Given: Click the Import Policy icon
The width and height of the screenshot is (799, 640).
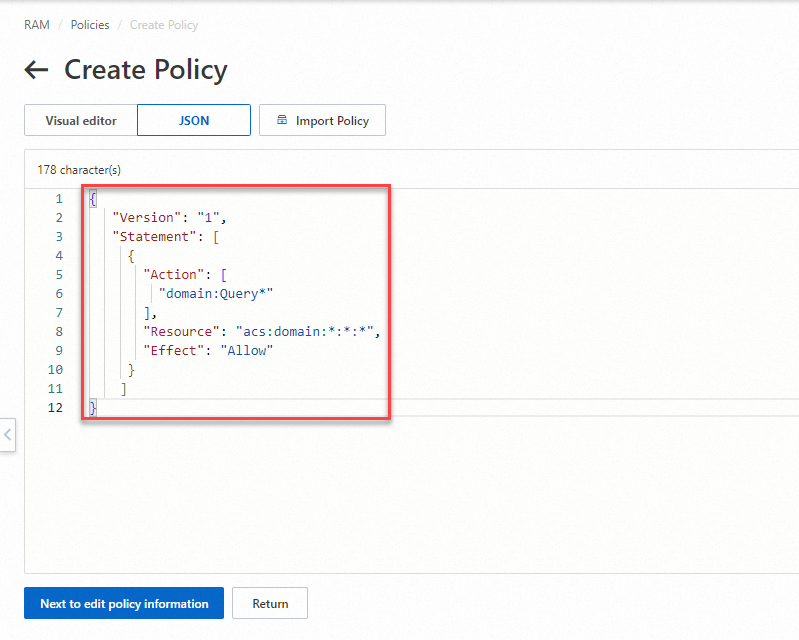Looking at the screenshot, I should point(281,121).
